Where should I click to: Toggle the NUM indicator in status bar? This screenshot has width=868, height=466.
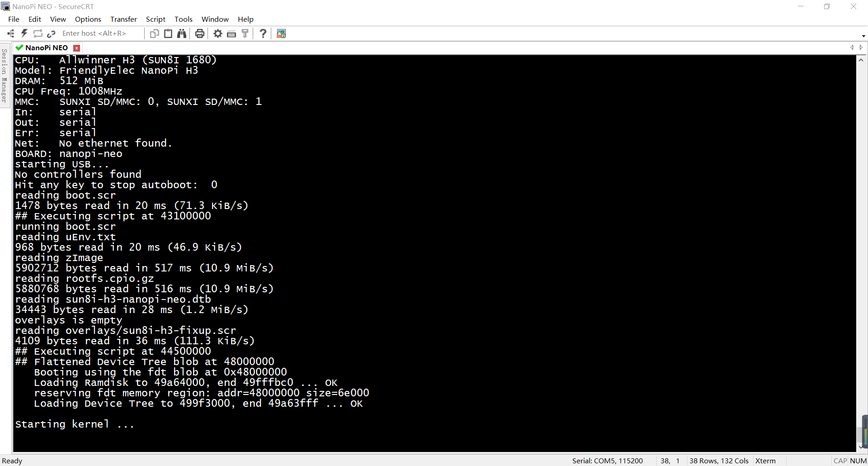click(858, 461)
